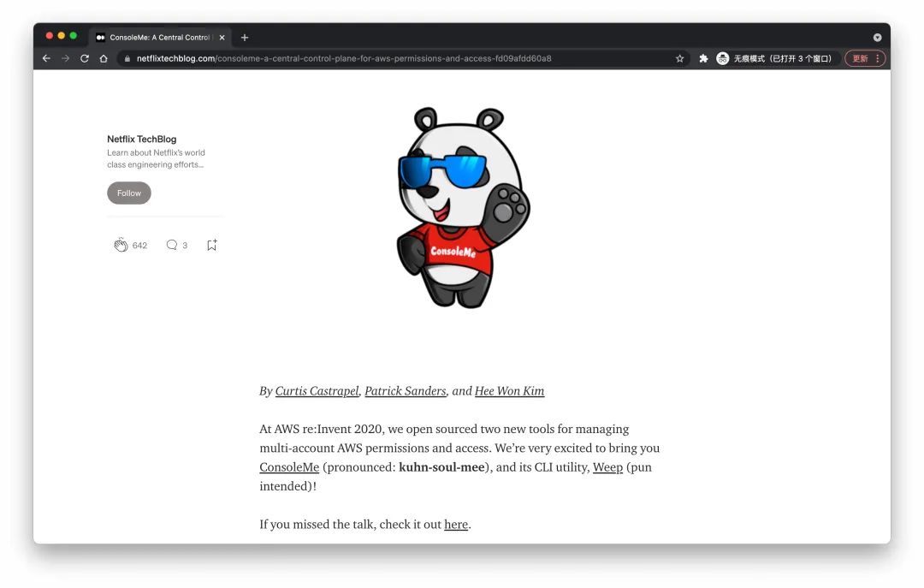Follow the Netflix TechBlog publication
The height and width of the screenshot is (588, 924).
pyautogui.click(x=129, y=193)
